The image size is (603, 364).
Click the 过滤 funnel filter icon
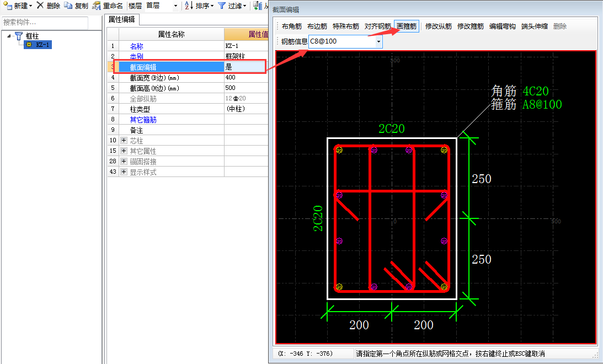(x=222, y=6)
